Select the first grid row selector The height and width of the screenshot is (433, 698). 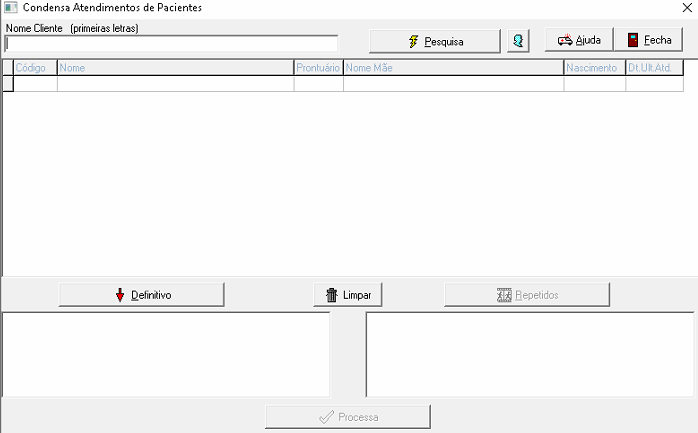tap(8, 84)
